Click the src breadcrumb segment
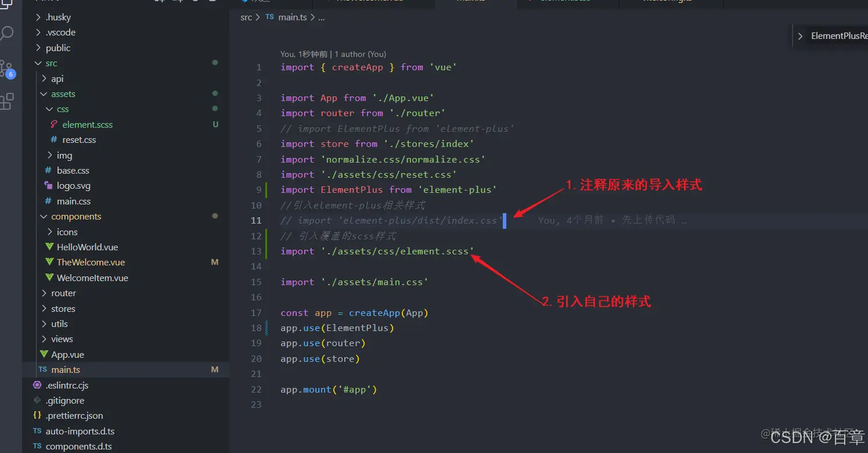The height and width of the screenshot is (453, 868). click(x=246, y=17)
